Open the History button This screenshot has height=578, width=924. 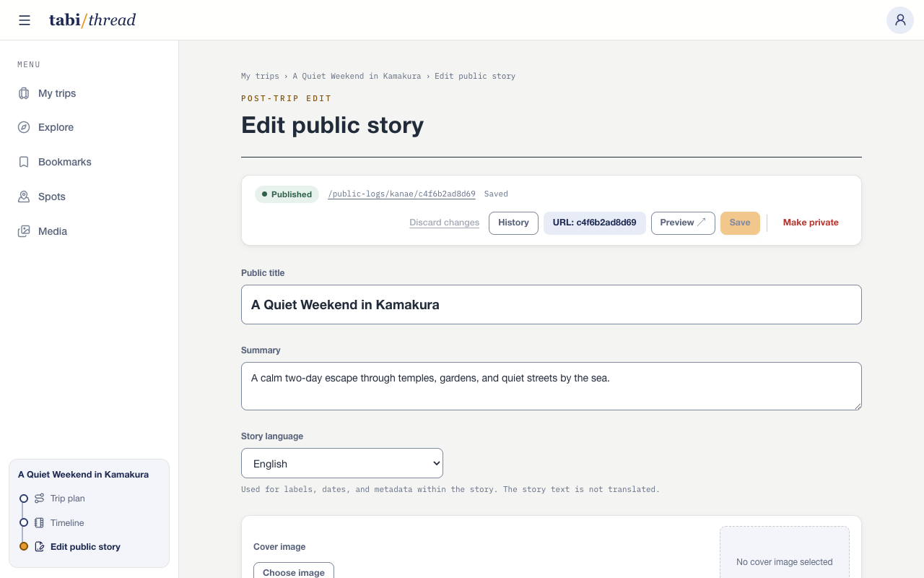pyautogui.click(x=513, y=223)
